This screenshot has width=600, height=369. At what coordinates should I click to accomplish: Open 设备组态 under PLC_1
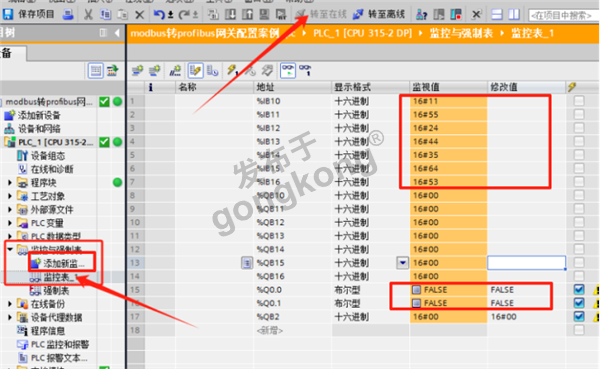(x=48, y=156)
